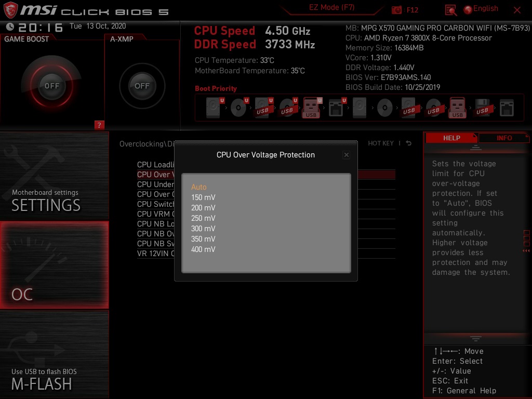Toggle the A-XMP OFF button
Viewport: 532px width, 399px height.
(x=142, y=86)
